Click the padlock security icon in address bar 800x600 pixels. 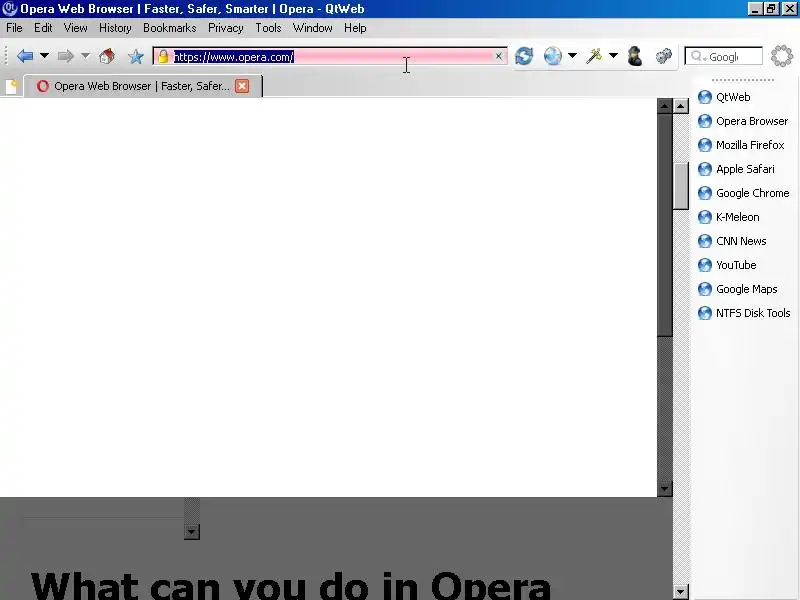(x=163, y=56)
